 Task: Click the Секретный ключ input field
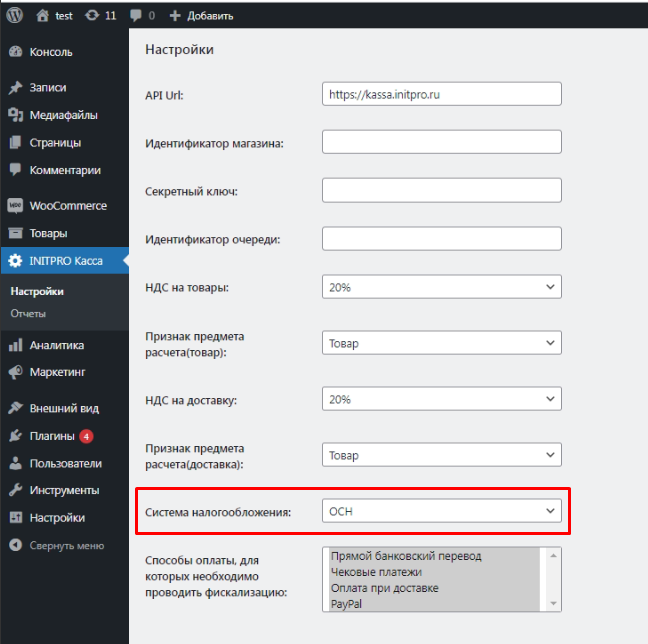(441, 190)
